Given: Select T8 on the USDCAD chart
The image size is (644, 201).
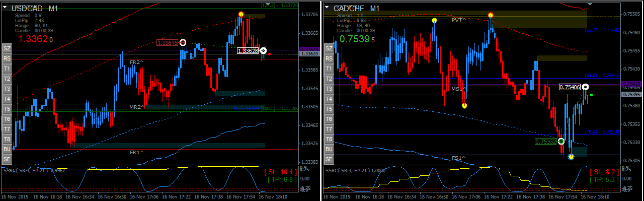Looking at the screenshot, I should click(7, 139).
